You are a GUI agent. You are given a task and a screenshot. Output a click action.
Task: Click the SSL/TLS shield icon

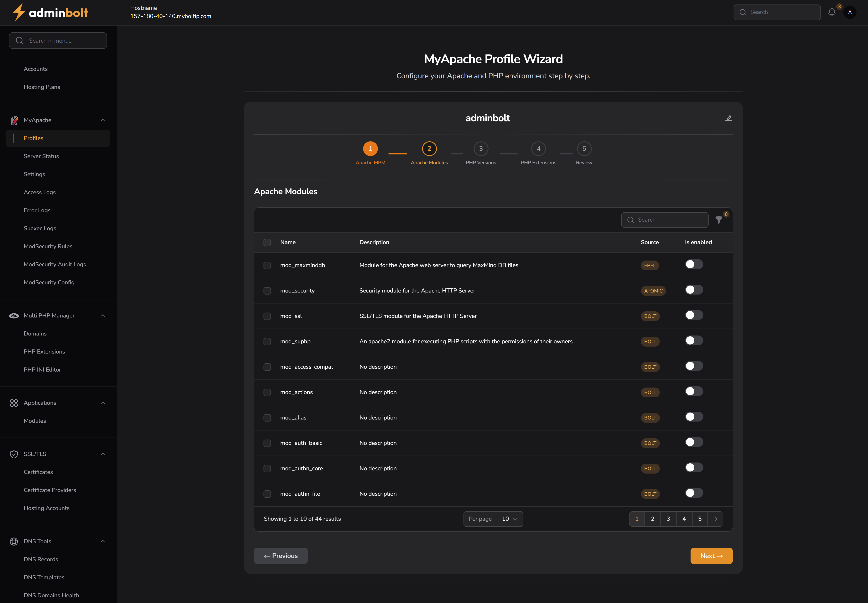click(x=14, y=454)
